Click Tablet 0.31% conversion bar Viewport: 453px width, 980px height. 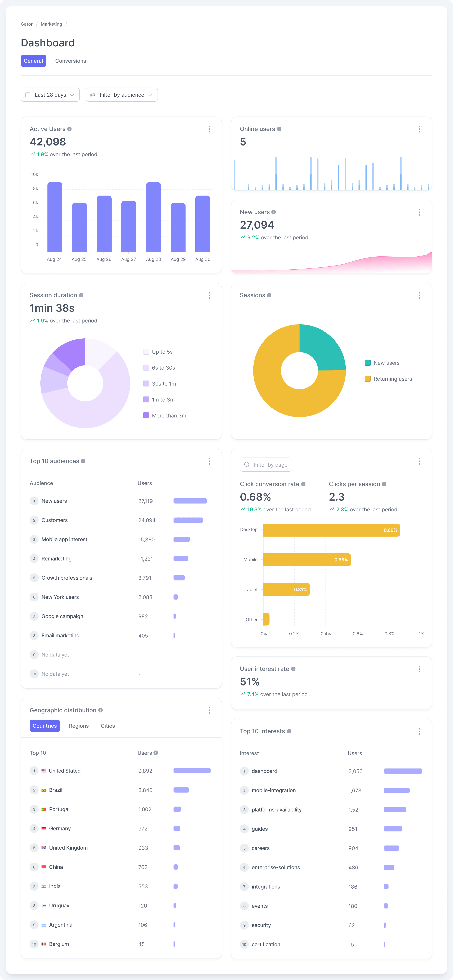[x=287, y=590]
